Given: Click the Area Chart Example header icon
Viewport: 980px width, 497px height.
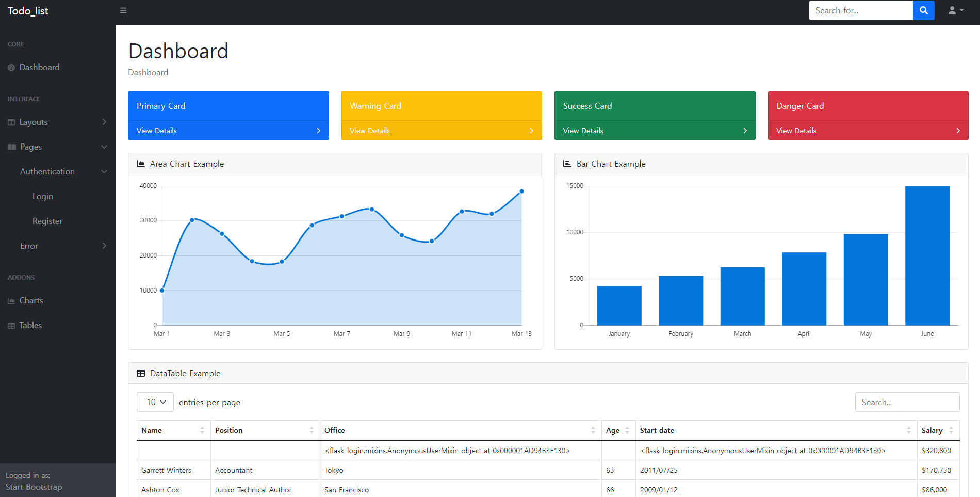Looking at the screenshot, I should point(140,164).
